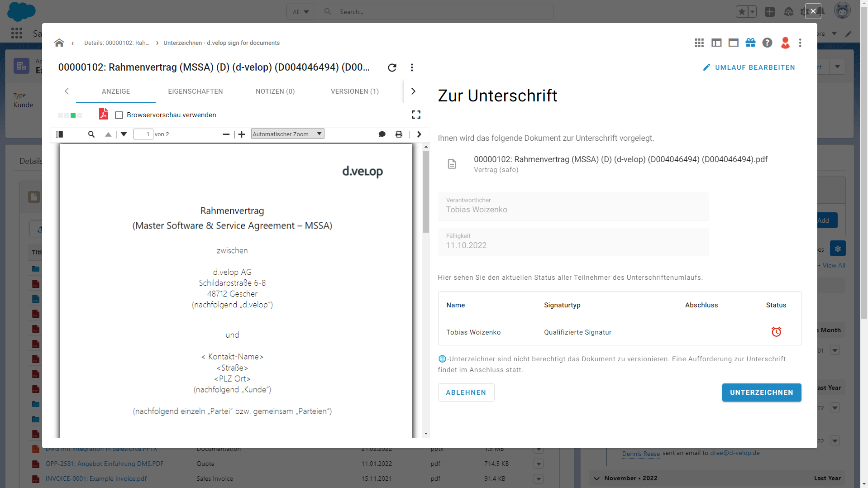Viewport: 868px width, 488px height.
Task: Open OPP-2581: Angebot Einführung DMS.PDF link
Action: coord(105,464)
